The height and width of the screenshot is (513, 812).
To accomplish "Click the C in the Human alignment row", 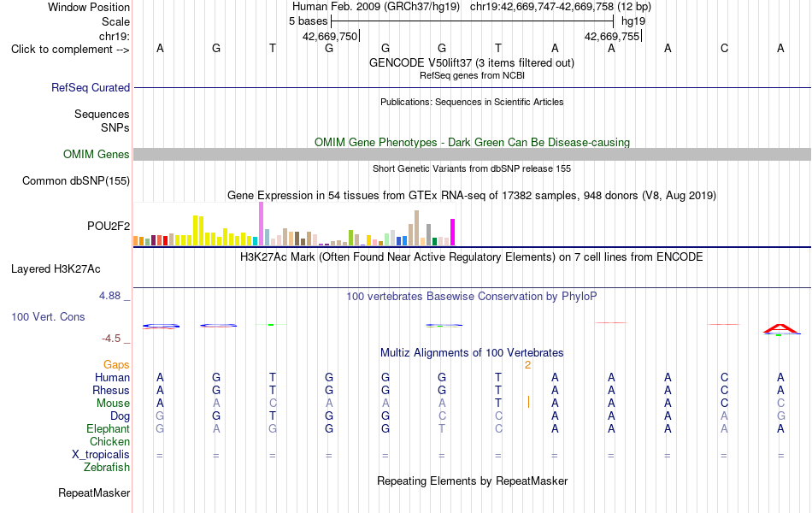I will pyautogui.click(x=724, y=377).
